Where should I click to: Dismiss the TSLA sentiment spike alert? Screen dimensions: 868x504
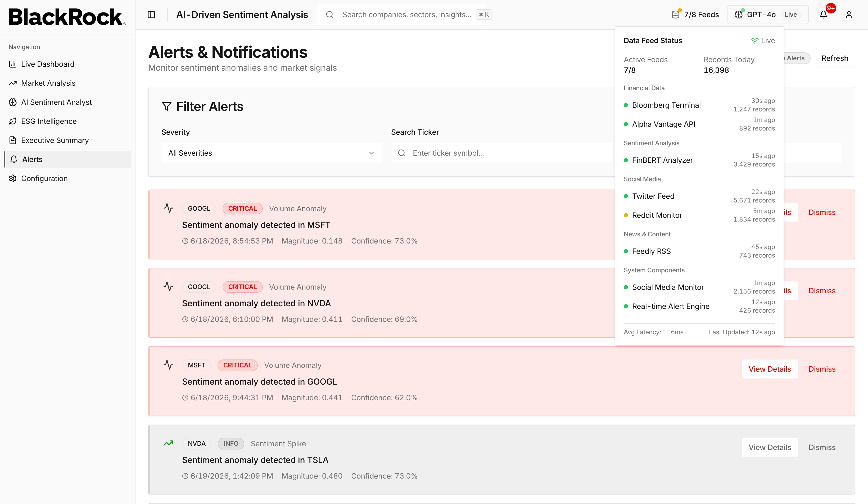[822, 448]
